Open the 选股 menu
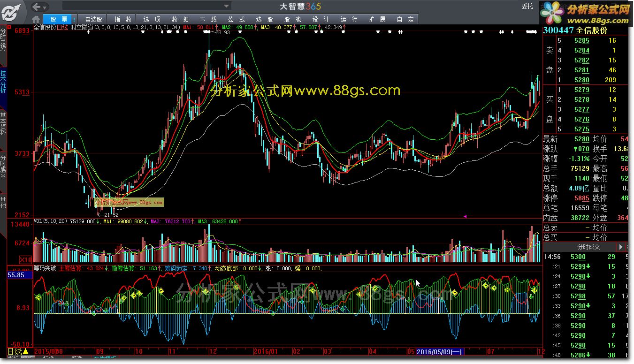The image size is (634, 364). pyautogui.click(x=264, y=19)
